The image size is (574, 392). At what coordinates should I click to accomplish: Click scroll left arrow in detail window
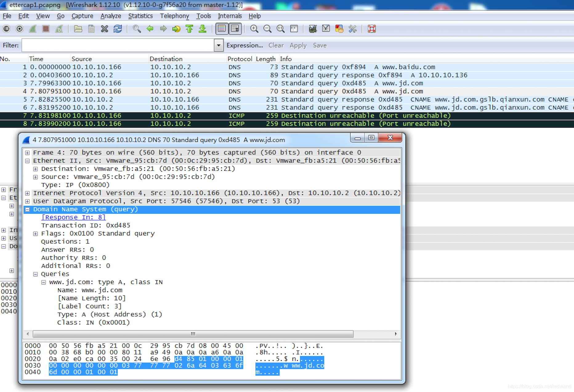28,334
